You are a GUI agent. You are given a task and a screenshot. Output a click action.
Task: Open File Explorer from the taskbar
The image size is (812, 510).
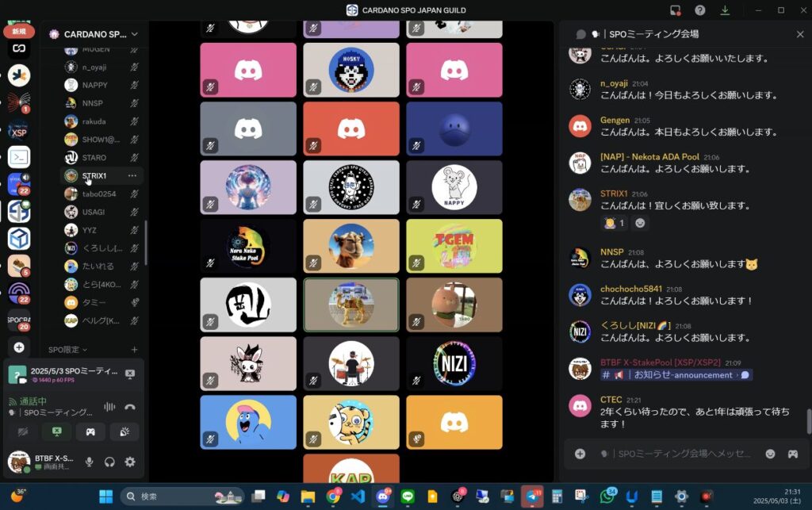click(308, 497)
